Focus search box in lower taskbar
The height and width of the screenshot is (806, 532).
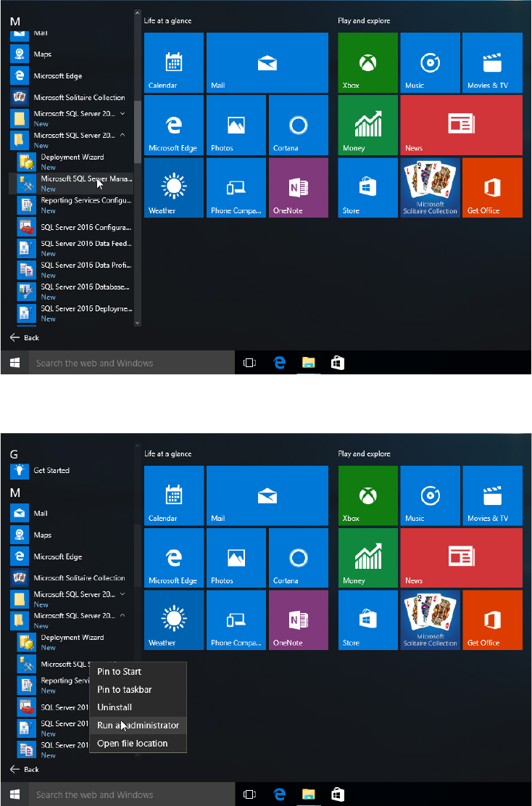[131, 794]
